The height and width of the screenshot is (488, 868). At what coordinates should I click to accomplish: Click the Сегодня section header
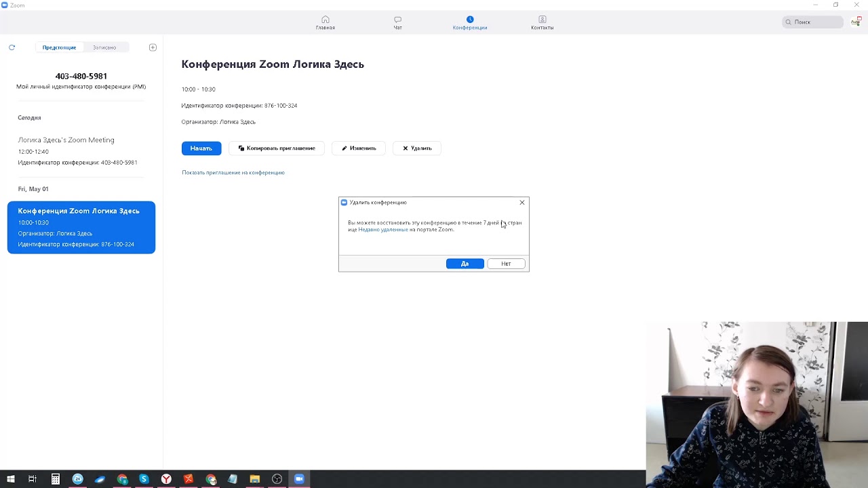(x=29, y=118)
